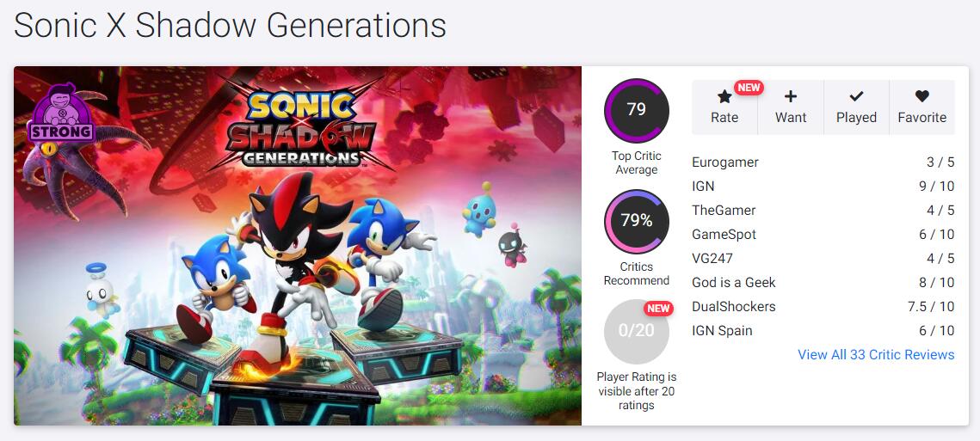Click the red NEW badge on Rate
This screenshot has width=980, height=441.
click(x=749, y=88)
